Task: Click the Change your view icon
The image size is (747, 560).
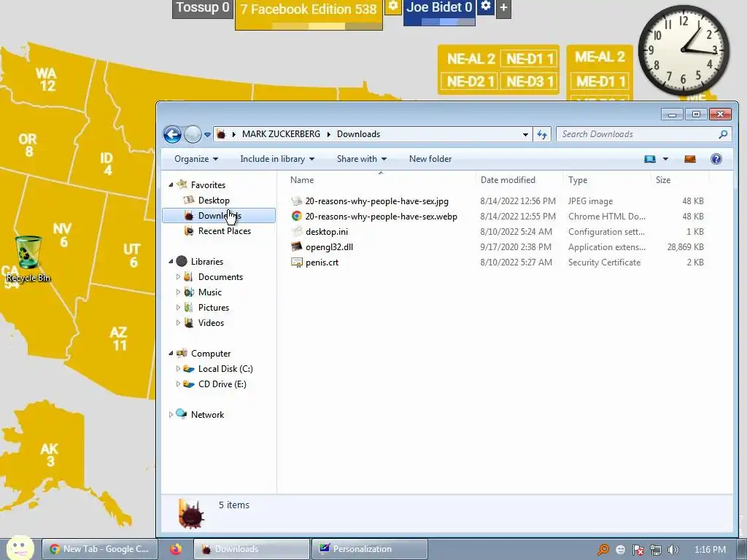Action: click(x=650, y=159)
